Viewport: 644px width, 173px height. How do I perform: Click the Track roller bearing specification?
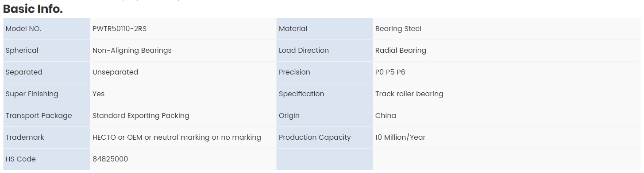pyautogui.click(x=409, y=94)
